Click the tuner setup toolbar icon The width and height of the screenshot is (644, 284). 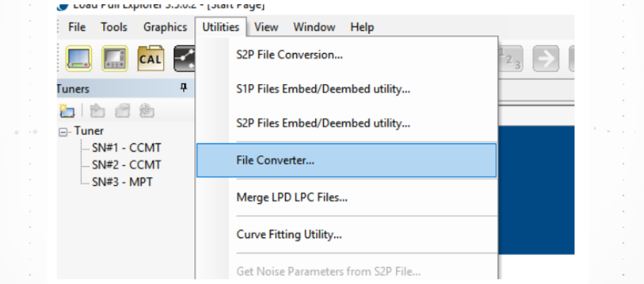pos(78,59)
